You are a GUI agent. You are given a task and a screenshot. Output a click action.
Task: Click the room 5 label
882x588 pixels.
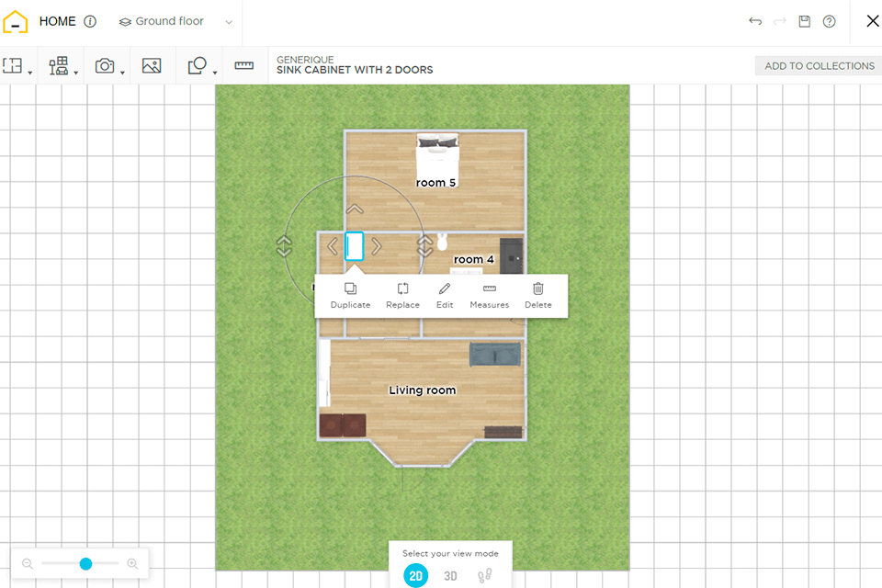pos(435,183)
